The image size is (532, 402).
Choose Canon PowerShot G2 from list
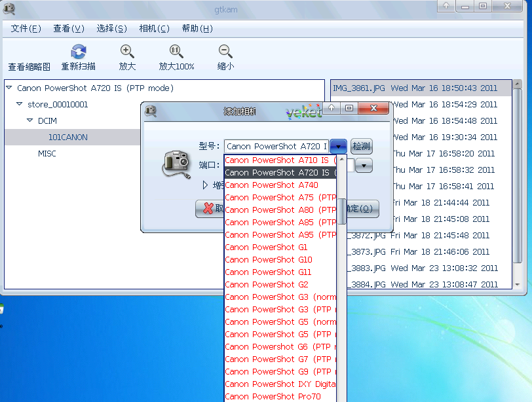coord(280,284)
